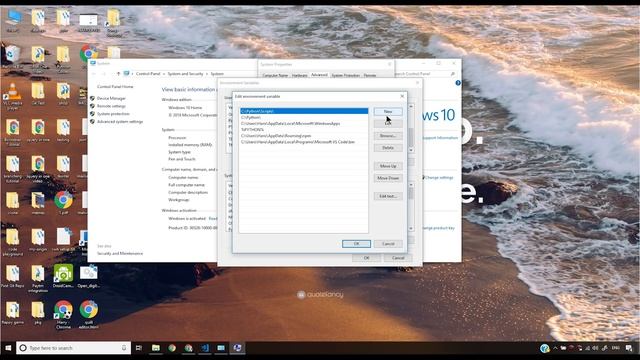Image resolution: width=640 pixels, height=360 pixels.
Task: Open Task View on the taskbar
Action: point(139,348)
